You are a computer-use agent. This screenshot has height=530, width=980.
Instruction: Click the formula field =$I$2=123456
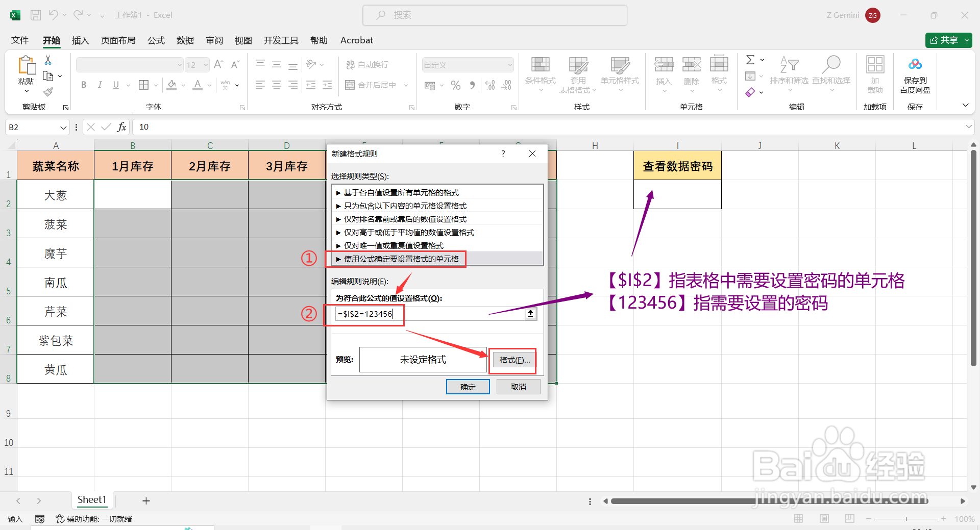430,314
